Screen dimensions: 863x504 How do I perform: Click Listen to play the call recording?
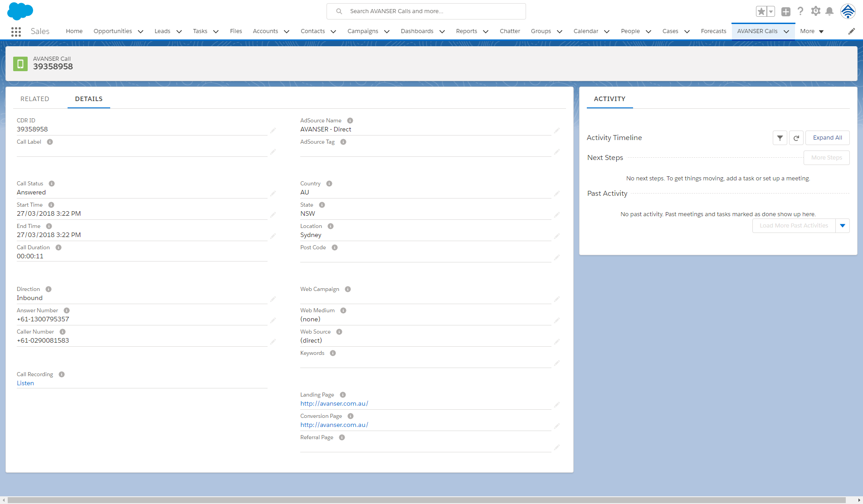click(25, 383)
